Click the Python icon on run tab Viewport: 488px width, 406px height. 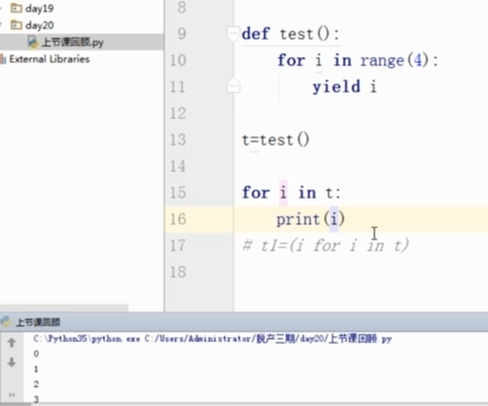[x=6, y=322]
